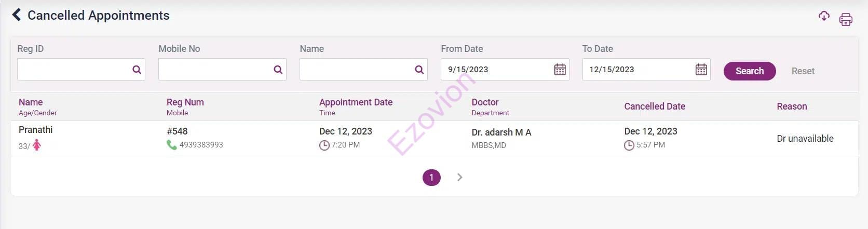Click the back arrow beside Cancelled Appointments

17,15
